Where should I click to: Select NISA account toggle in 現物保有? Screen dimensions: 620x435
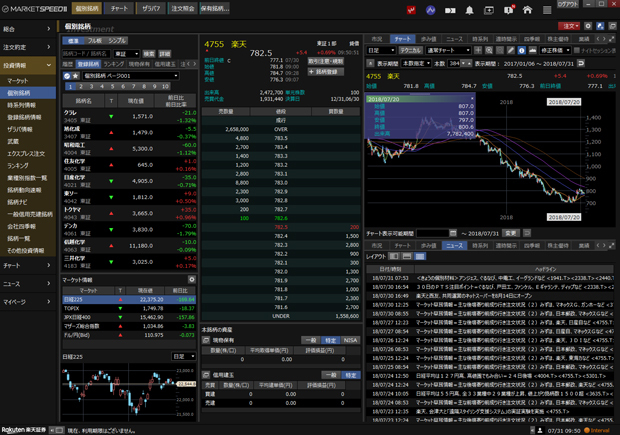tap(350, 340)
